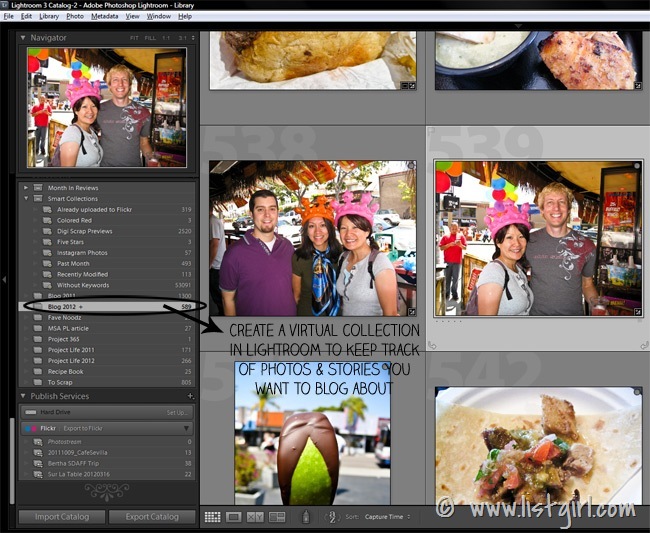Open Compare view (XY) icon
This screenshot has height=533, width=650.
tap(255, 517)
